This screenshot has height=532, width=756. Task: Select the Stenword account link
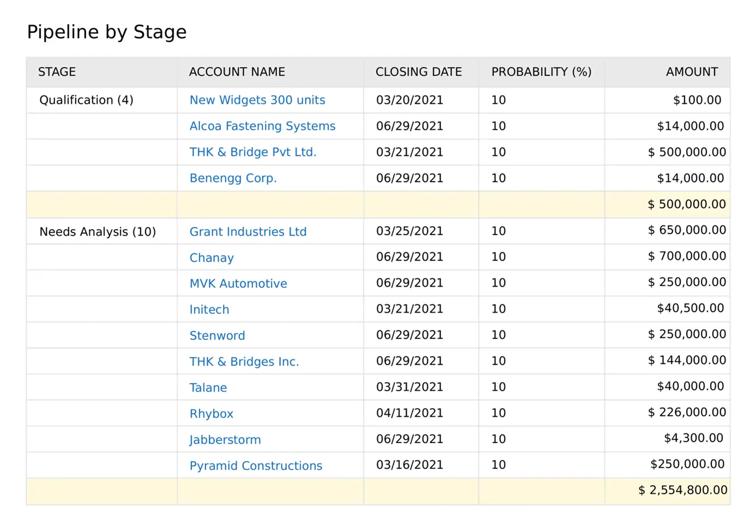pyautogui.click(x=217, y=336)
